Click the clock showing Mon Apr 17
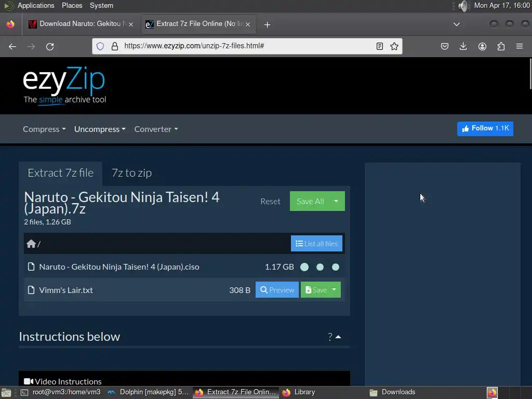Image resolution: width=532 pixels, height=399 pixels. click(502, 5)
